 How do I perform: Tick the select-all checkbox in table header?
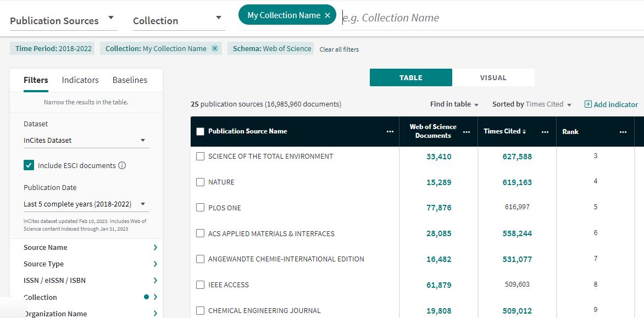click(x=201, y=131)
